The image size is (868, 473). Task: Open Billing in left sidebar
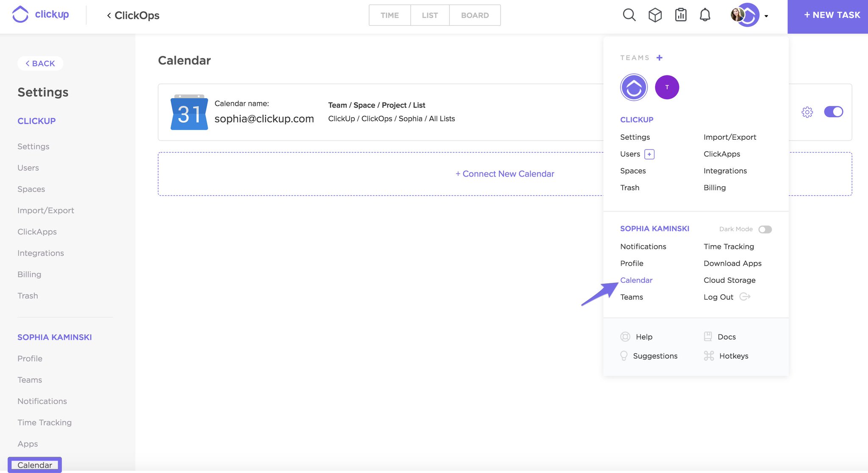tap(29, 274)
